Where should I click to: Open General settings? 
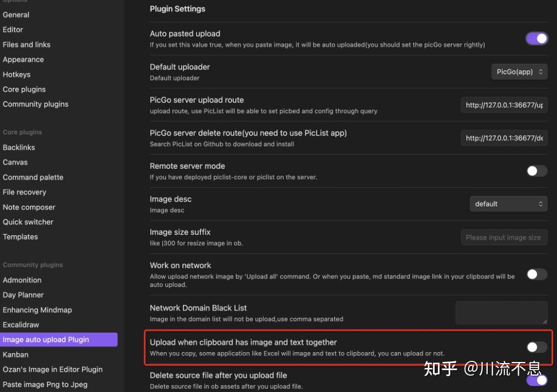(x=16, y=15)
